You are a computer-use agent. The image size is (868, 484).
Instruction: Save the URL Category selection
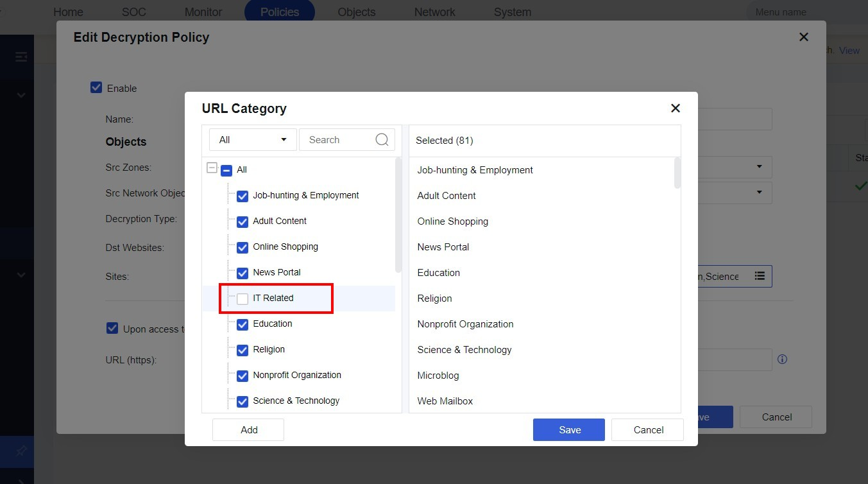pyautogui.click(x=569, y=430)
